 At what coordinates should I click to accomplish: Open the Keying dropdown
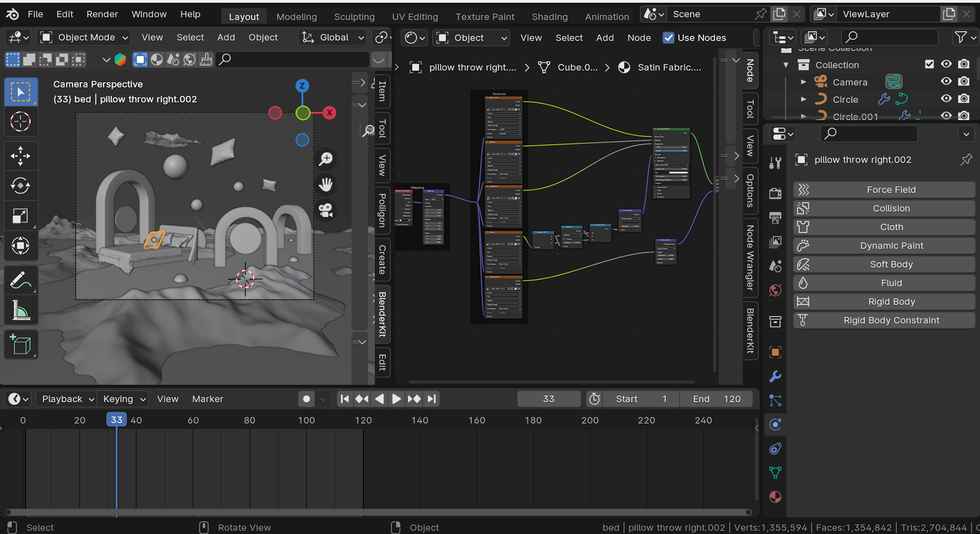pos(124,399)
